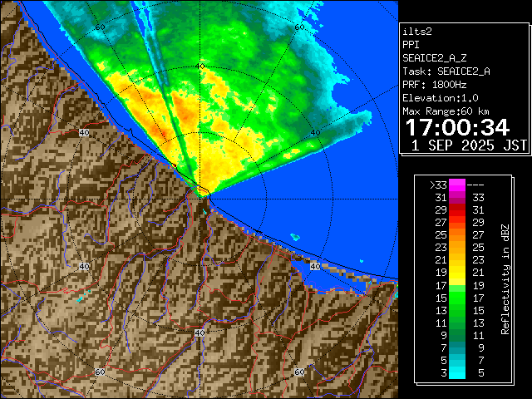Click the 'ilts2' radar site name

coord(416,31)
